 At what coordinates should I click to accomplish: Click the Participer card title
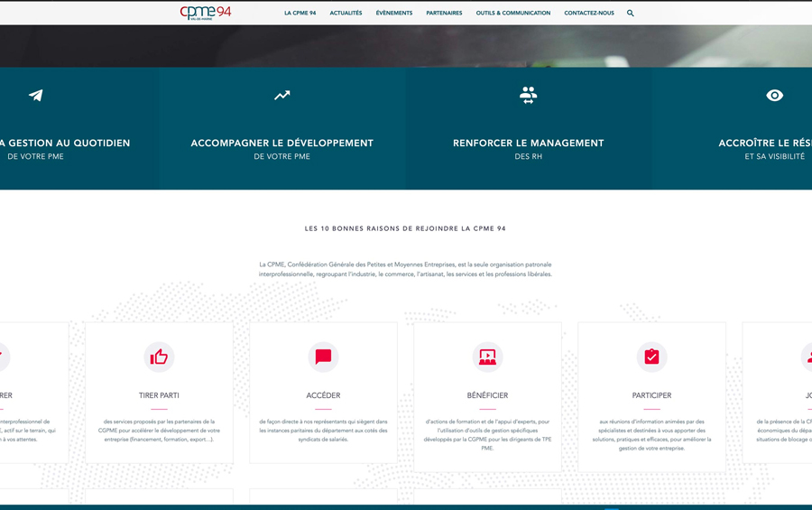coord(651,395)
